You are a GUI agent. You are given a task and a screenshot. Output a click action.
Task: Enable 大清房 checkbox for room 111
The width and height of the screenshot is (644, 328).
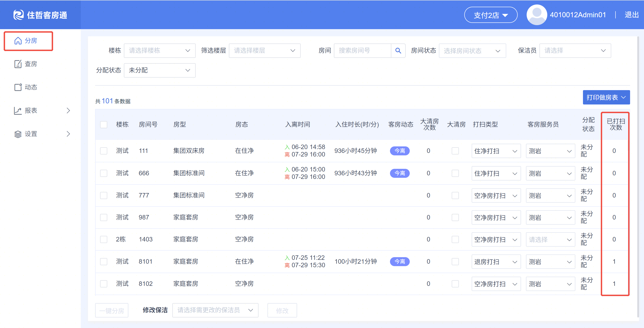(455, 151)
